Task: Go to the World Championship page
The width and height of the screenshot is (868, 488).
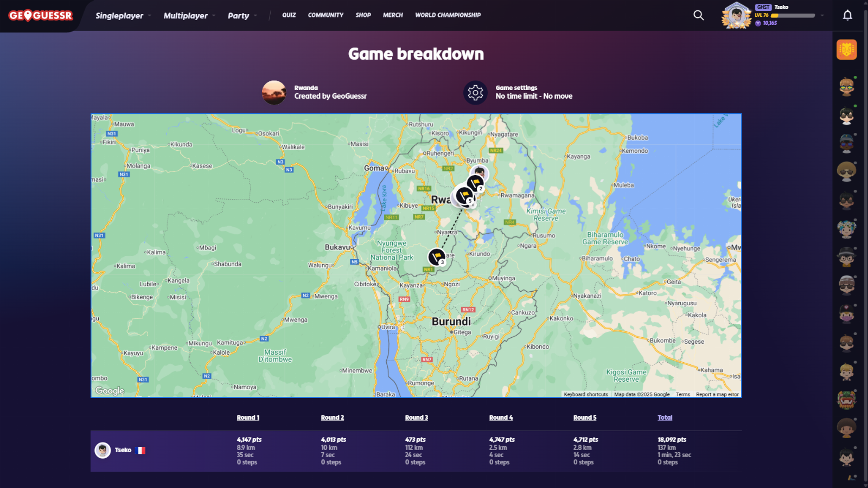Action: click(448, 15)
